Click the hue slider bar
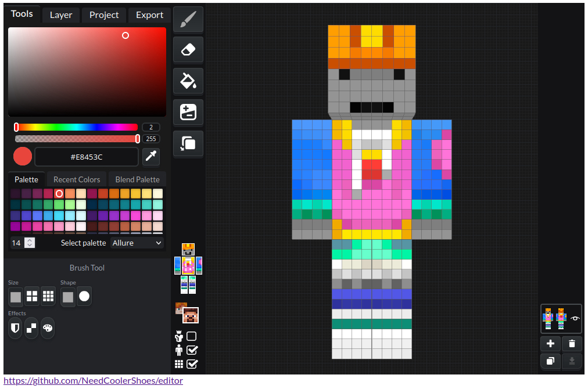The width and height of the screenshot is (588, 389). [77, 127]
